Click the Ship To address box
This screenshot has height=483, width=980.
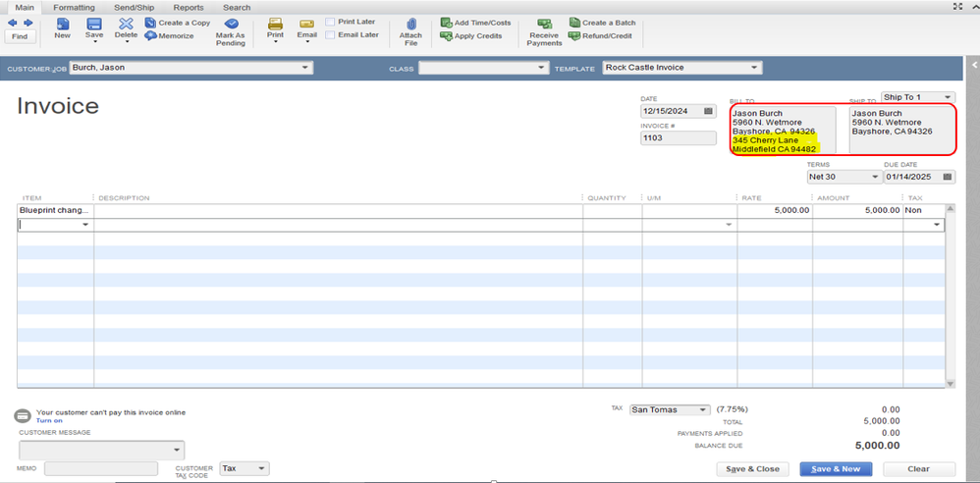point(901,130)
